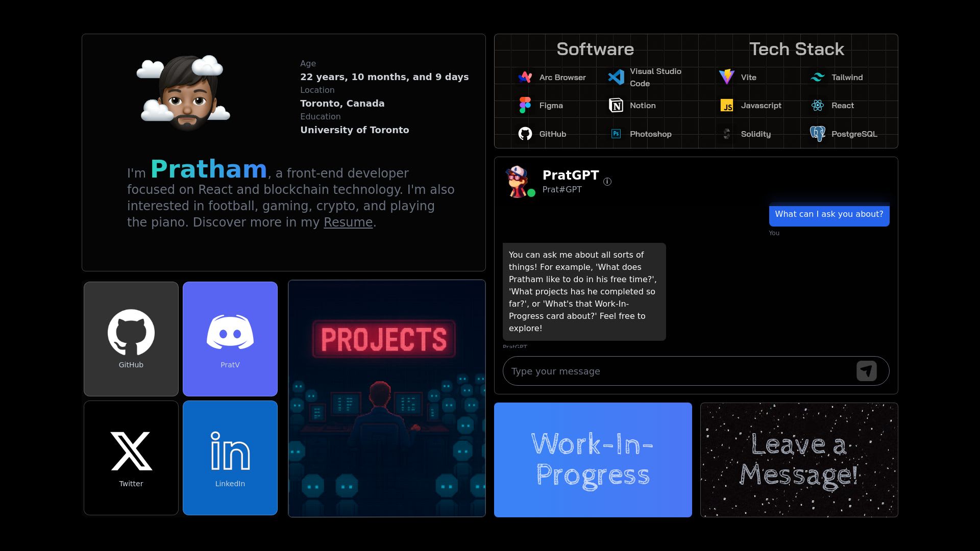The image size is (980, 551).
Task: Click the 'Education' field label
Action: click(x=321, y=117)
